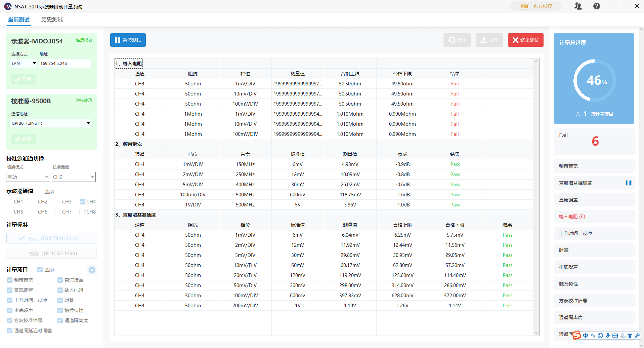The width and height of the screenshot is (644, 348).
Task: Open the soft keyboard icon on IME toolbar
Action: (615, 336)
